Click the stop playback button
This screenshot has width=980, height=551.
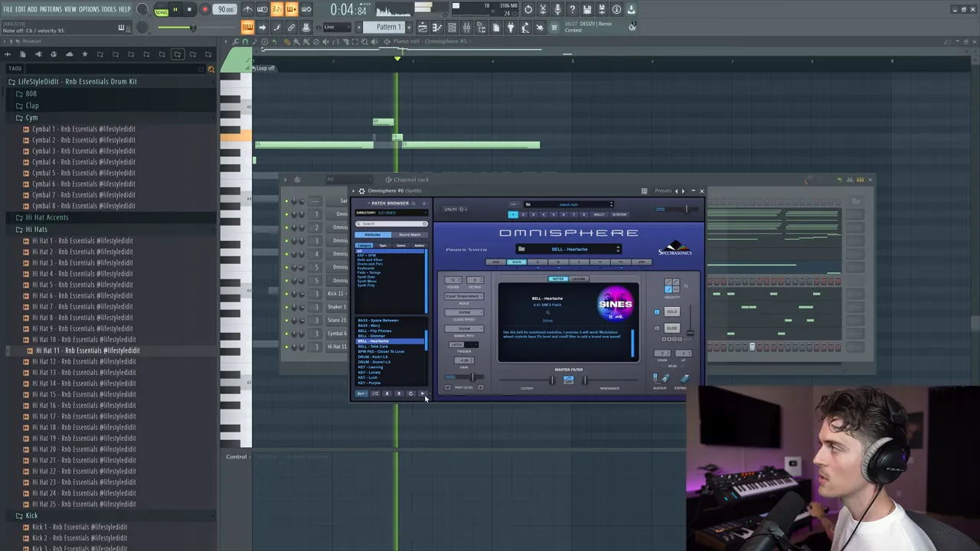coord(189,10)
